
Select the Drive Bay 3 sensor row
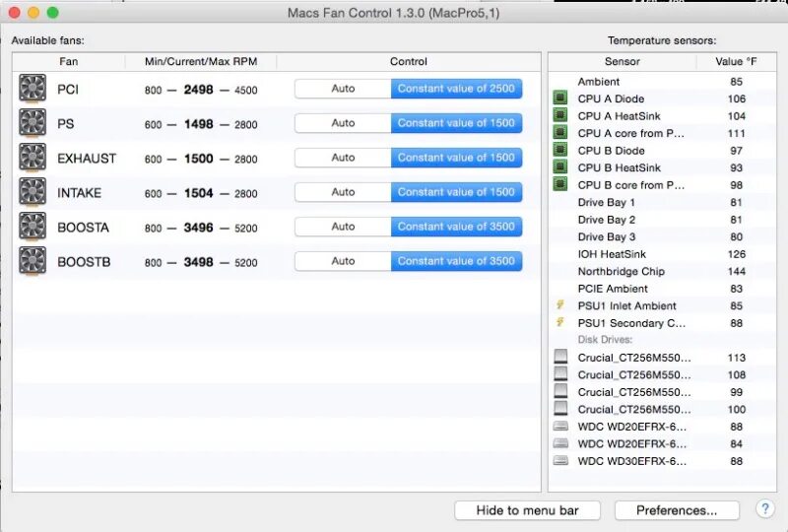662,236
